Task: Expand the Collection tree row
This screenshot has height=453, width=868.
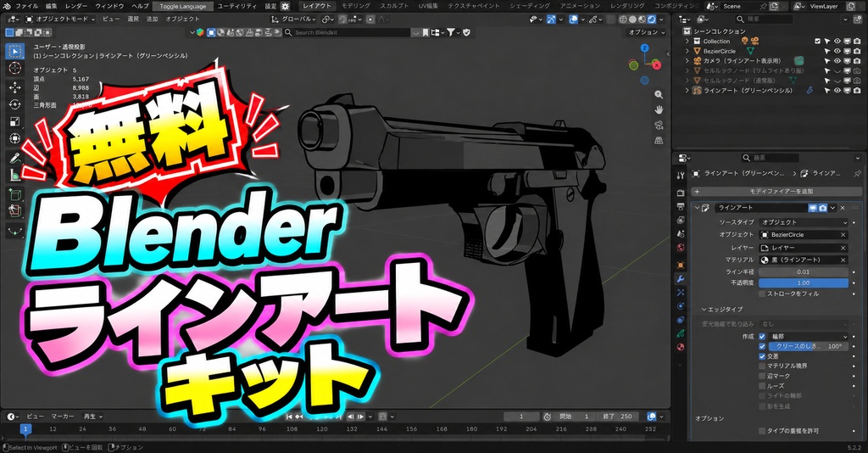Action: (x=687, y=41)
